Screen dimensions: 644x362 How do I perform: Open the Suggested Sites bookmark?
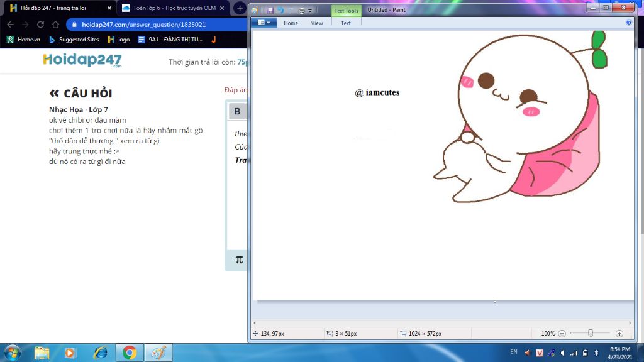(74, 40)
